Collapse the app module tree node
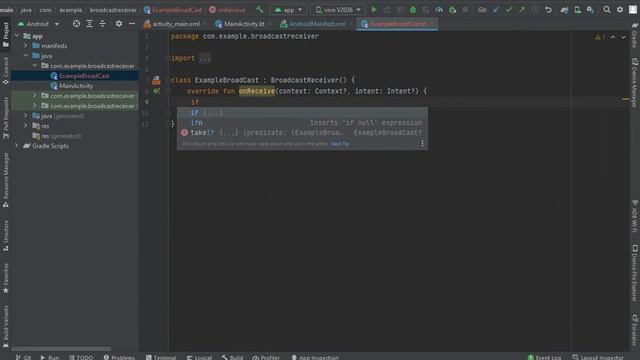 pos(17,36)
